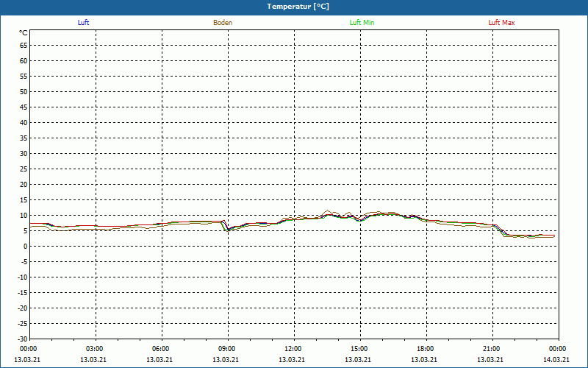This screenshot has width=588, height=368.
Task: Click the 60 value on y-axis
Action: tap(24, 61)
